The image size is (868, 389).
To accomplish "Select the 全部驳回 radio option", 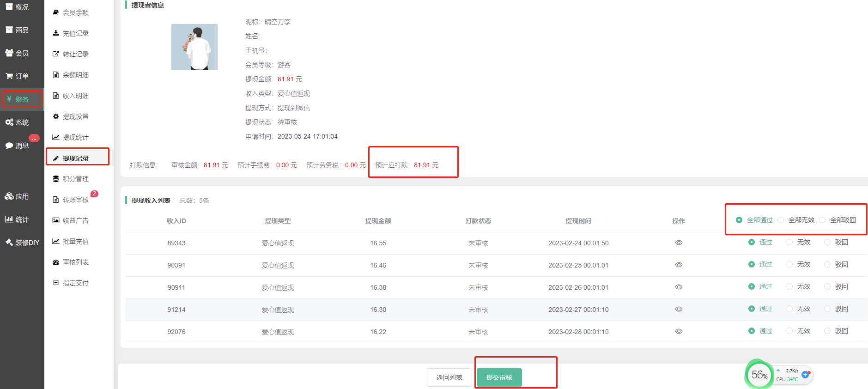I will [822, 220].
